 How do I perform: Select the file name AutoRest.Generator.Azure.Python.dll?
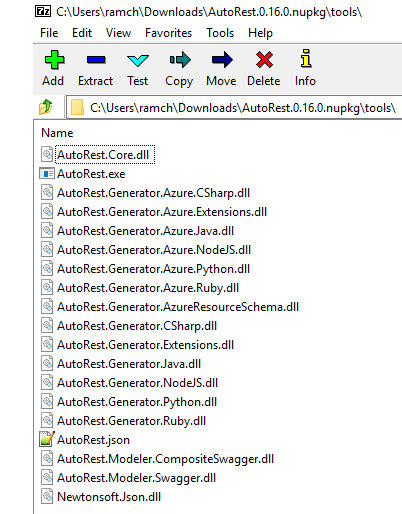[153, 269]
